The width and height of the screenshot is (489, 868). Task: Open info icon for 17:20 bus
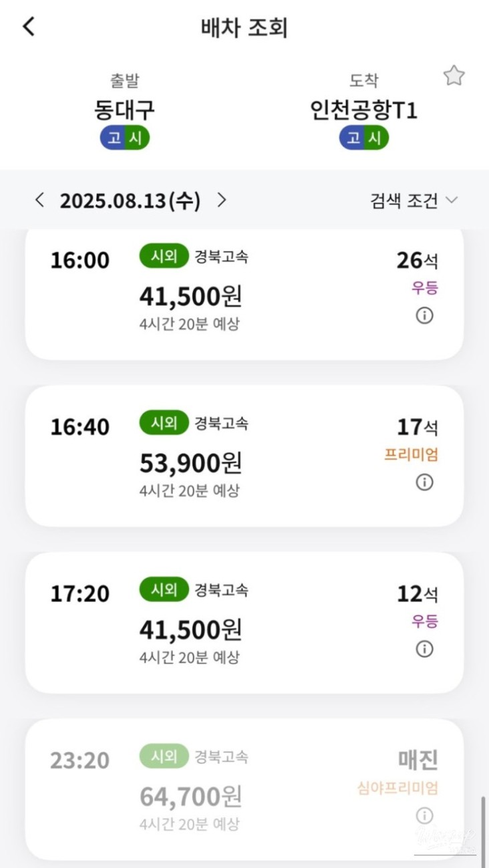[424, 648]
